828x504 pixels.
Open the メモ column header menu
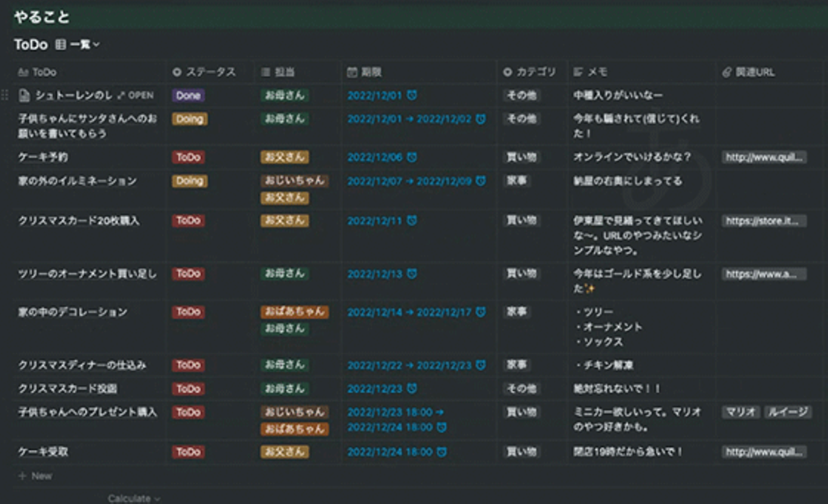click(x=591, y=72)
